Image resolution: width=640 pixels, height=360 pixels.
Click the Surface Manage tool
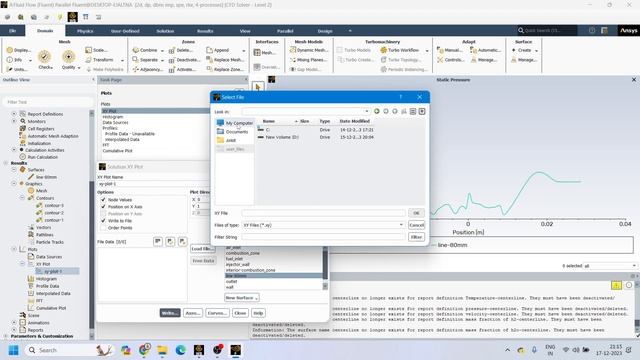pos(524,60)
